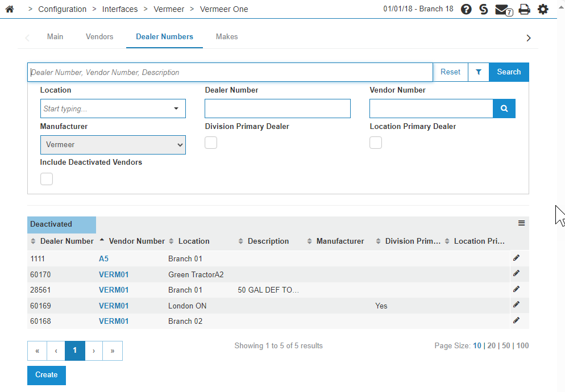Select the Dealer Numbers tab
This screenshot has width=565, height=392.
164,37
